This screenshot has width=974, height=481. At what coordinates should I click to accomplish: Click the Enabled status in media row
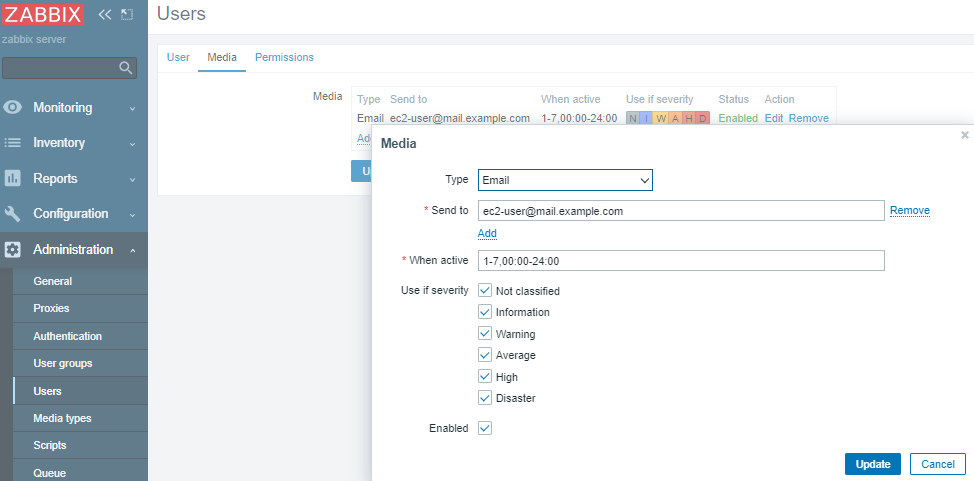[738, 118]
